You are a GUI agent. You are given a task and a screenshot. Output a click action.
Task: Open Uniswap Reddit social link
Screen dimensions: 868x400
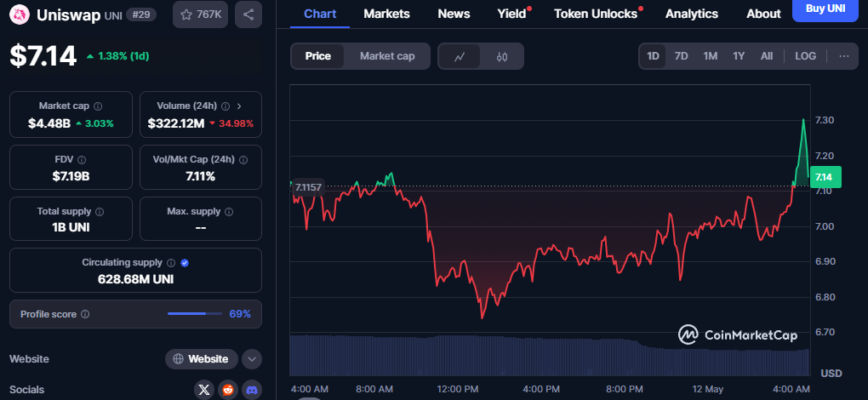(x=228, y=390)
